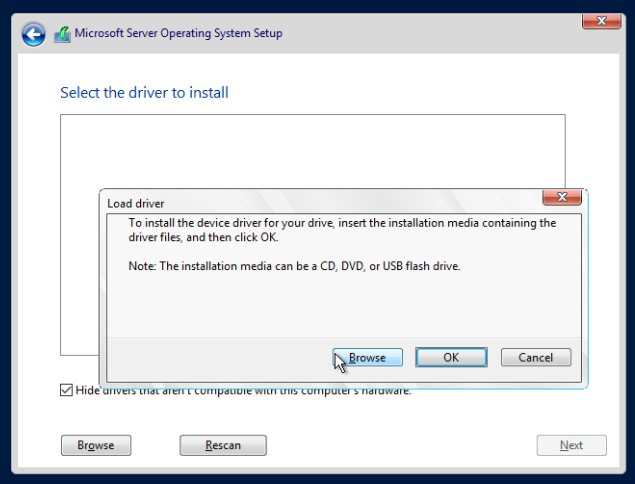Screen dimensions: 635x484
Task: Click the note about CD, DVD, or USB media
Action: (x=294, y=266)
